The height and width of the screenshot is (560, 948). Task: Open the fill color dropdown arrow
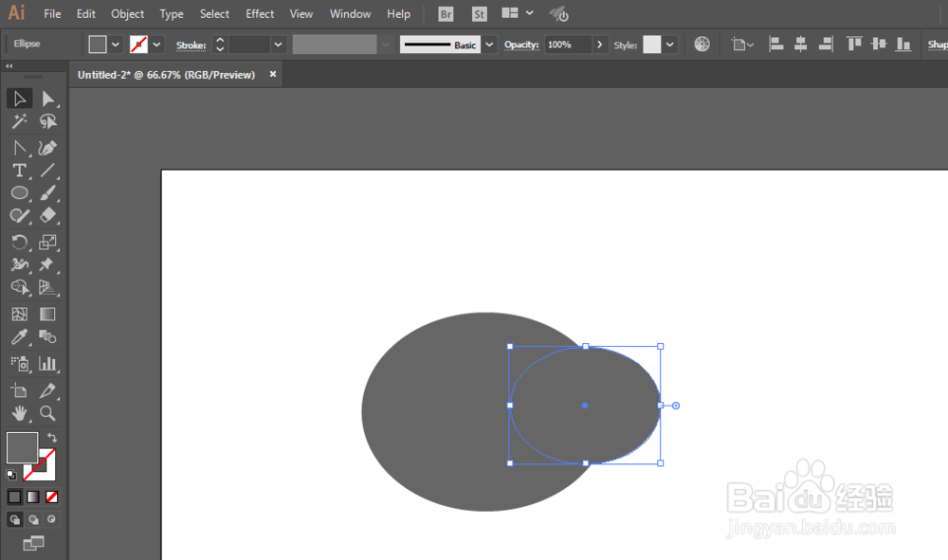click(116, 45)
